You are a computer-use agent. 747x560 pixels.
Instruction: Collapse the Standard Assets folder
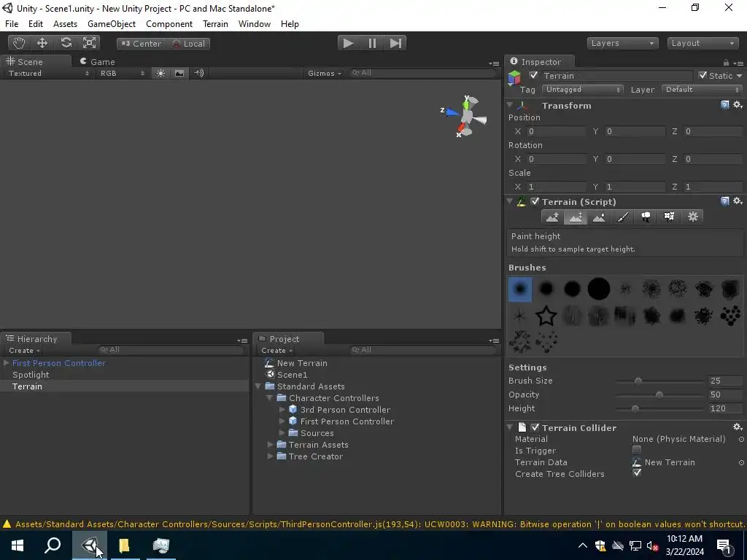258,386
